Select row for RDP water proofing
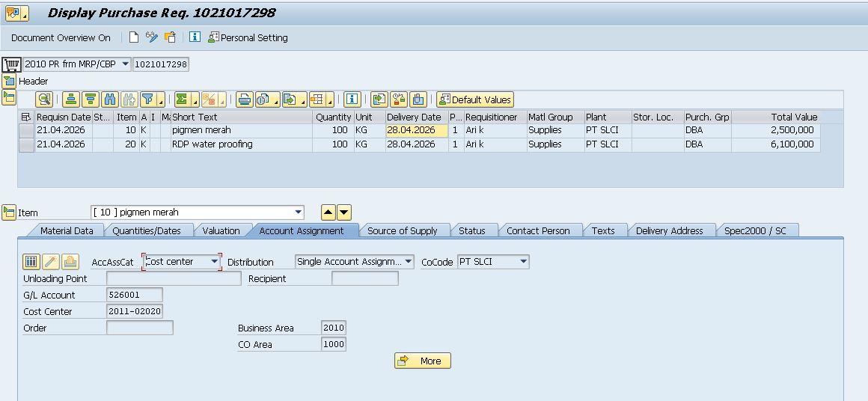 (x=26, y=144)
